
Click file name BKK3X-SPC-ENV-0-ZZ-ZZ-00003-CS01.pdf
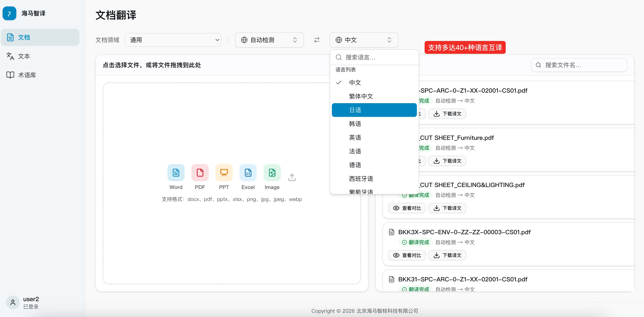(465, 232)
